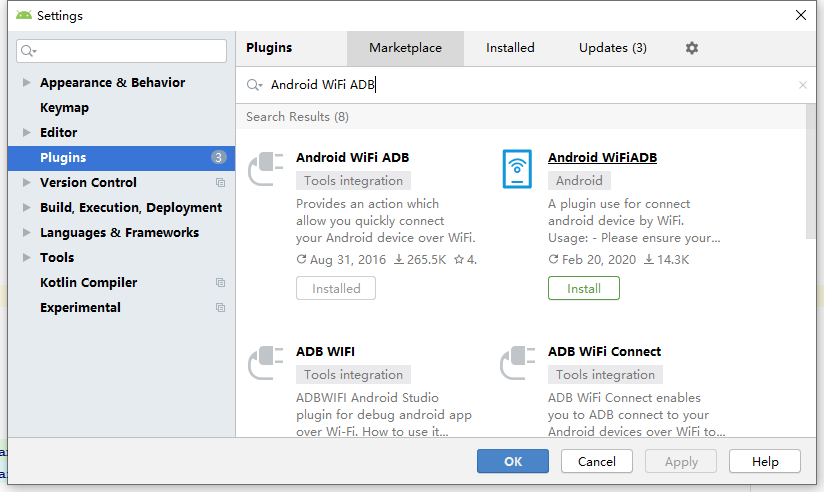Open the plugins gear settings icon
This screenshot has width=824, height=492.
click(692, 48)
